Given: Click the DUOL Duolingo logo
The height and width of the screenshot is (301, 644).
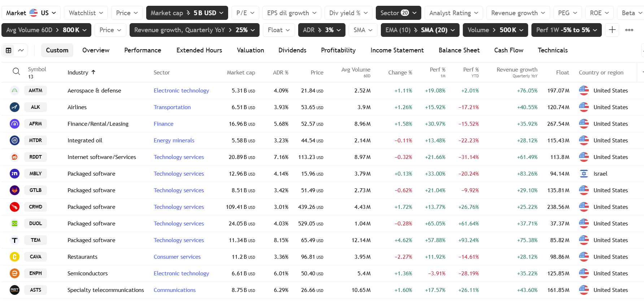Looking at the screenshot, I should tap(14, 224).
